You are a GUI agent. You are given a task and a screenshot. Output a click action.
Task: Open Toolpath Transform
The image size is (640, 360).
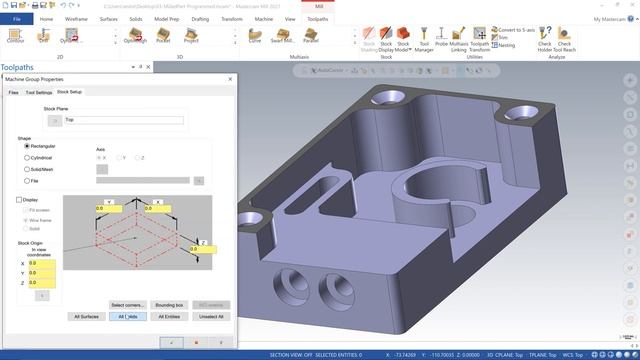480,40
